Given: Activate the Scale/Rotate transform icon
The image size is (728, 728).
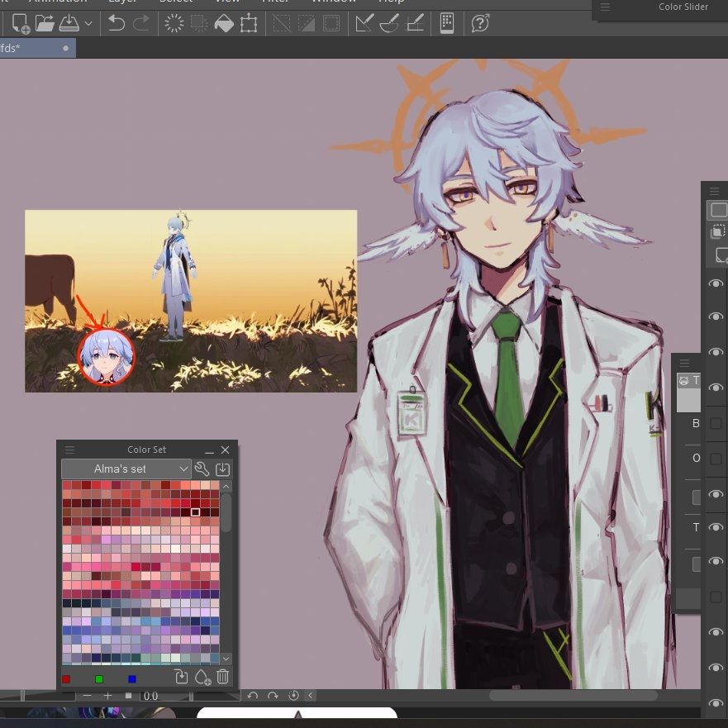Looking at the screenshot, I should (249, 23).
